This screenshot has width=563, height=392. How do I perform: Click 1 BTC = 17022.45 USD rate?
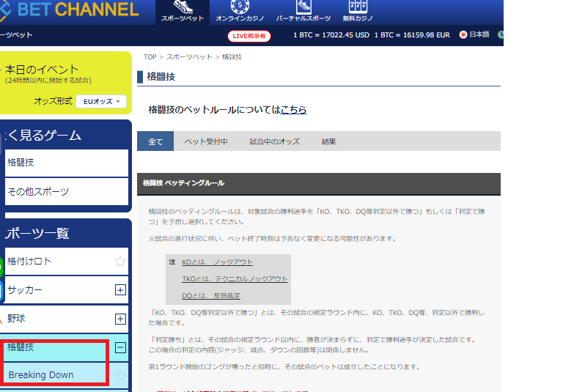pyautogui.click(x=331, y=35)
